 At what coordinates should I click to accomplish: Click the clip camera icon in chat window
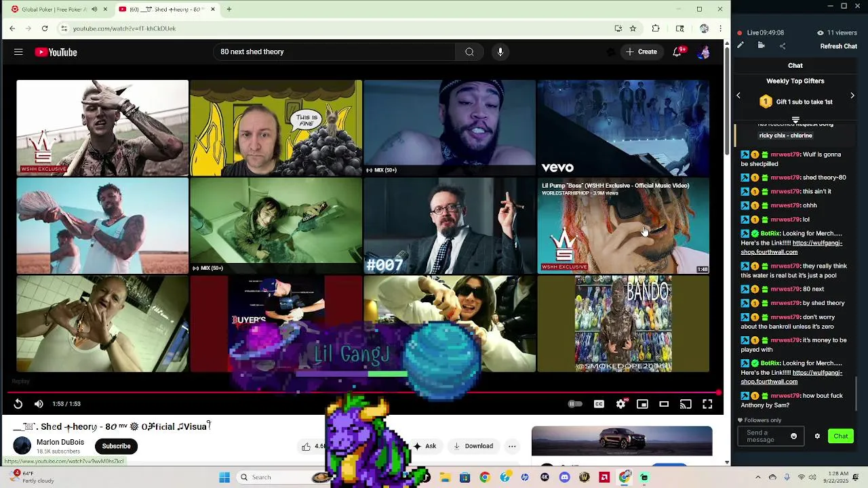click(762, 45)
